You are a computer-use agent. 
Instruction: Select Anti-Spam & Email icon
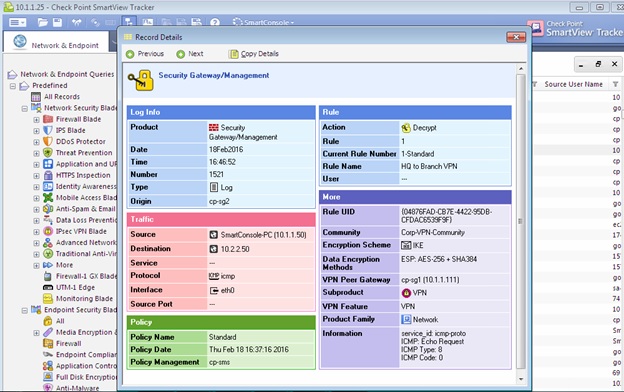click(48, 209)
